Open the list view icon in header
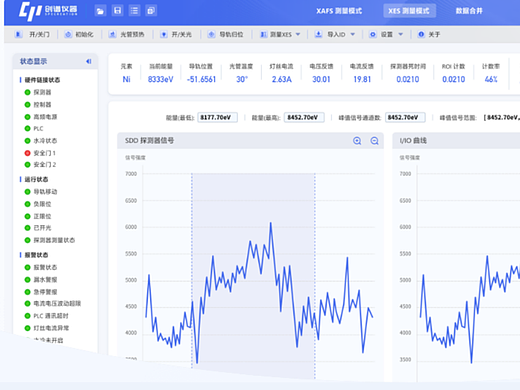The width and height of the screenshot is (520, 390). 134,11
